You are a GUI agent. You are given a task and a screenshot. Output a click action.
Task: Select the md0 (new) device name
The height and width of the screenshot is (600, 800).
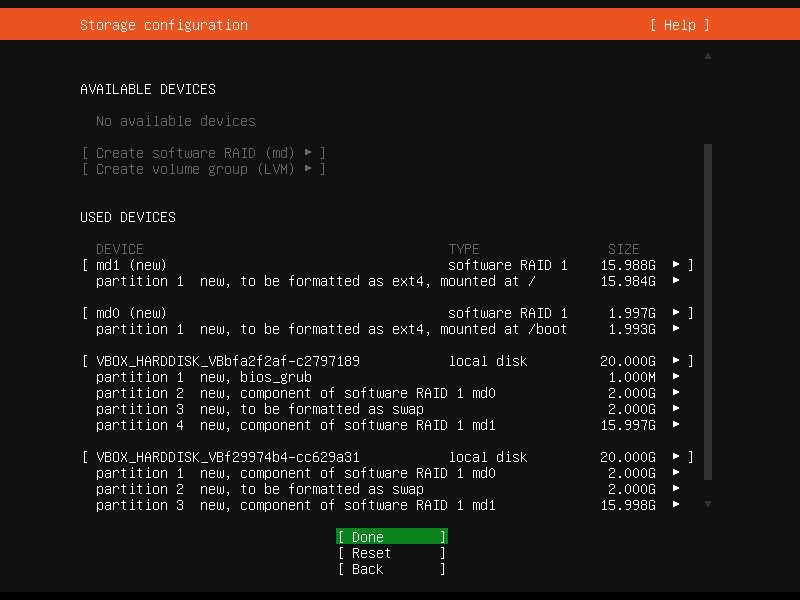point(131,313)
